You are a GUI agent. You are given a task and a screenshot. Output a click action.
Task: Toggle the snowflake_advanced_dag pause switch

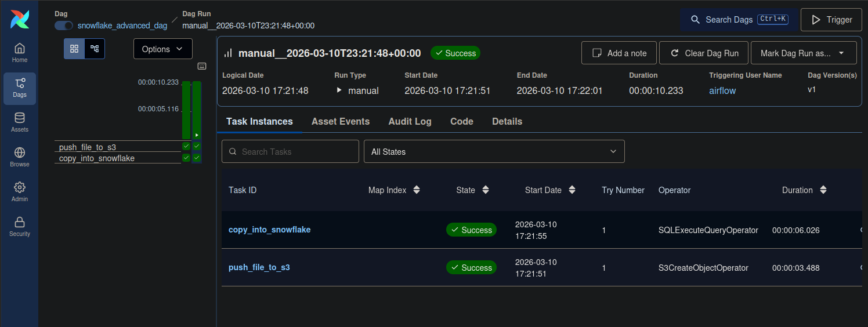click(x=64, y=26)
